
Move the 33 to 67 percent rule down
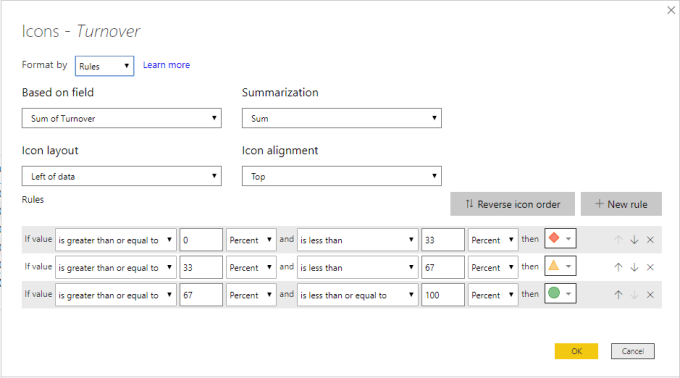click(634, 267)
